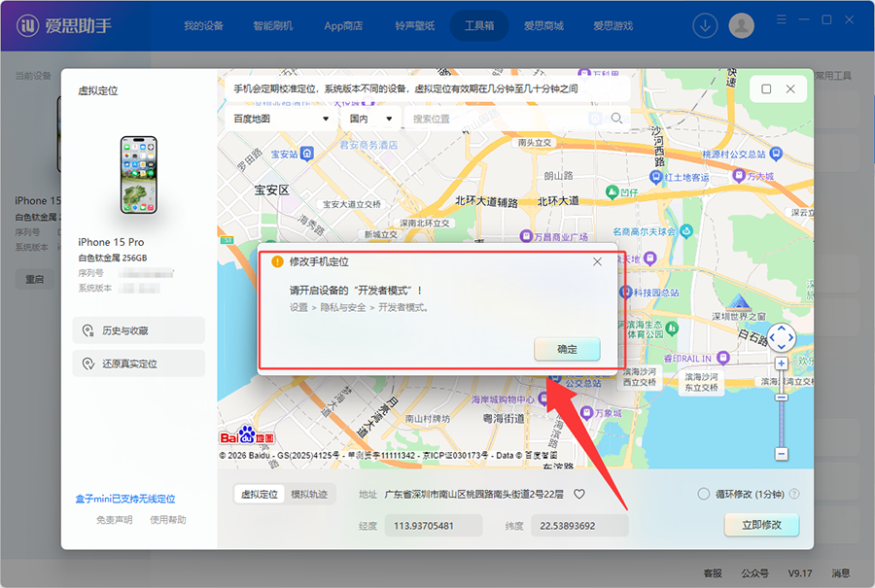The width and height of the screenshot is (875, 588).
Task: Click the 凹仔 park marker
Action: [x=612, y=192]
